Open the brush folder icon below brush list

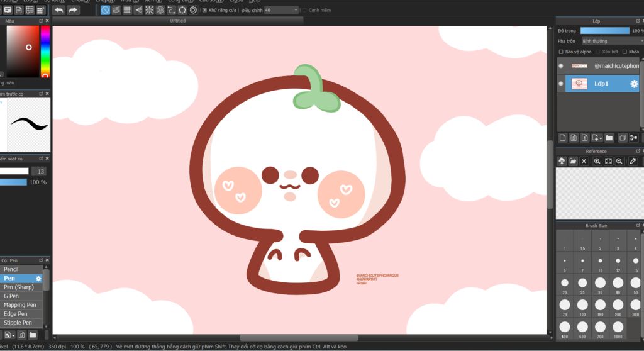[x=33, y=335]
